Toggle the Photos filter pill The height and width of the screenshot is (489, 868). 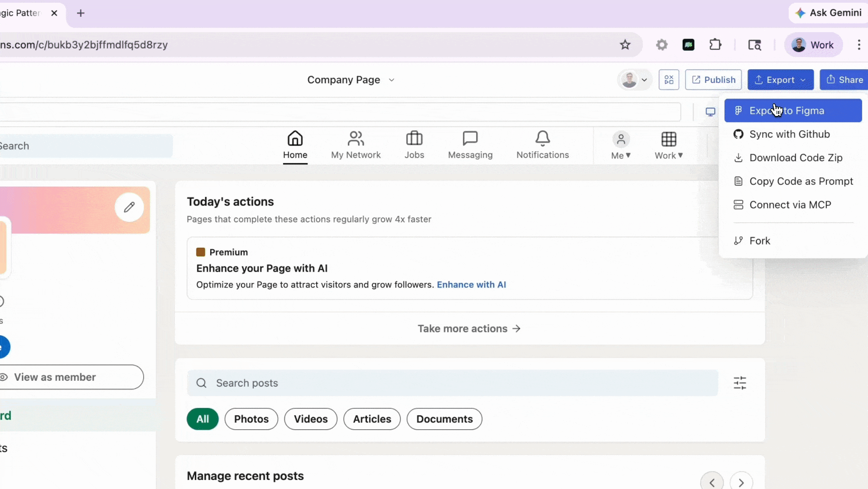[251, 419]
